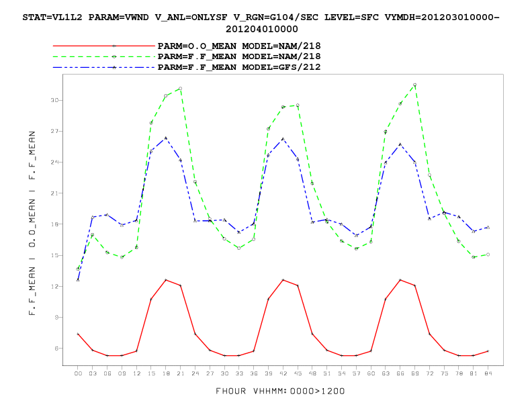
Task: Click x-axis tick label 30
Action: tap(224, 373)
